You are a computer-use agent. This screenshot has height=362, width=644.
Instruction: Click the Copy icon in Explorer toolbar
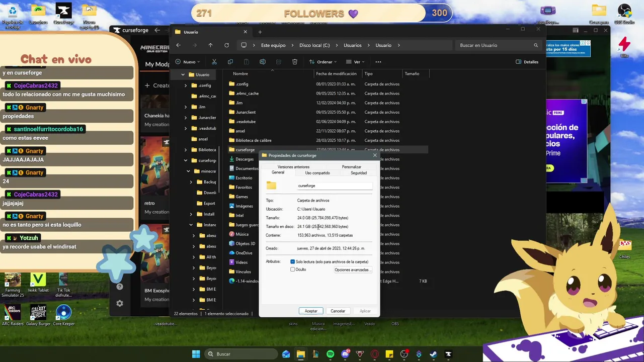230,62
